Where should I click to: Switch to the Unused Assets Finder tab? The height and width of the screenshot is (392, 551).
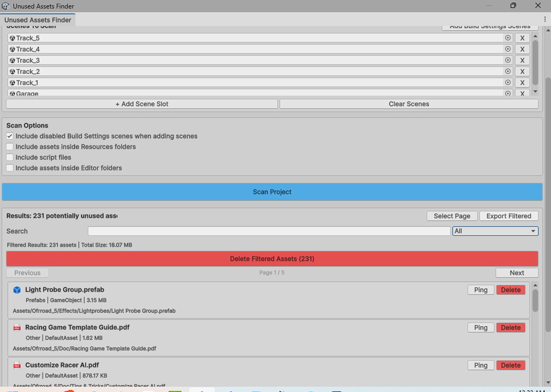(x=38, y=20)
